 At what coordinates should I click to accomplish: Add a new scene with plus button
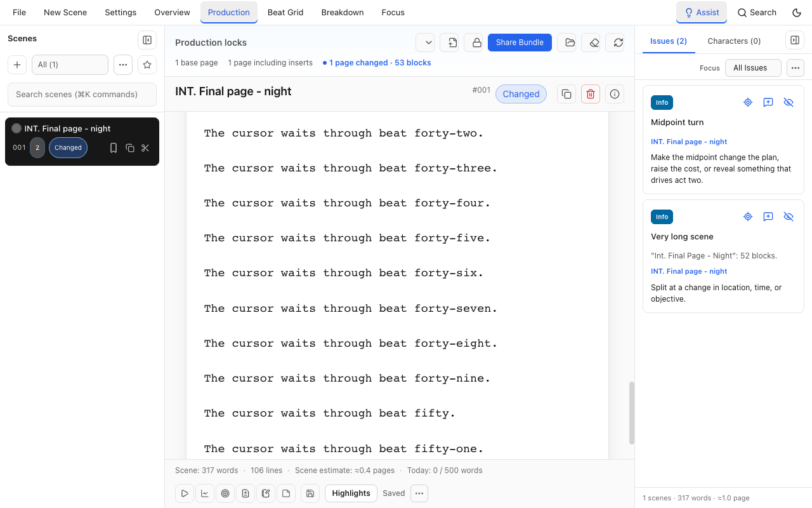[17, 65]
